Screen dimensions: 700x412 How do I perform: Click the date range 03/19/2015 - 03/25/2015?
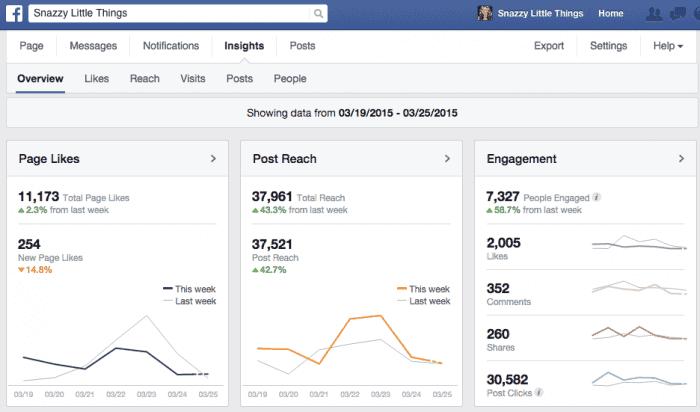click(x=398, y=113)
